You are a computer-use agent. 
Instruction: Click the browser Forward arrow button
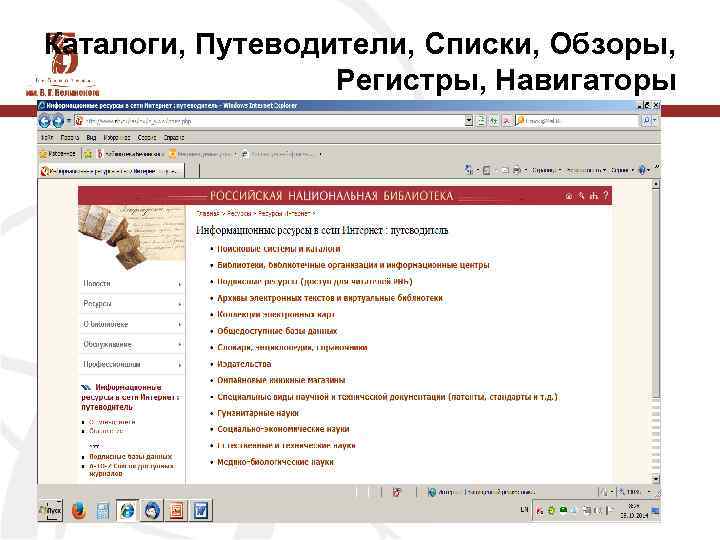click(x=58, y=121)
